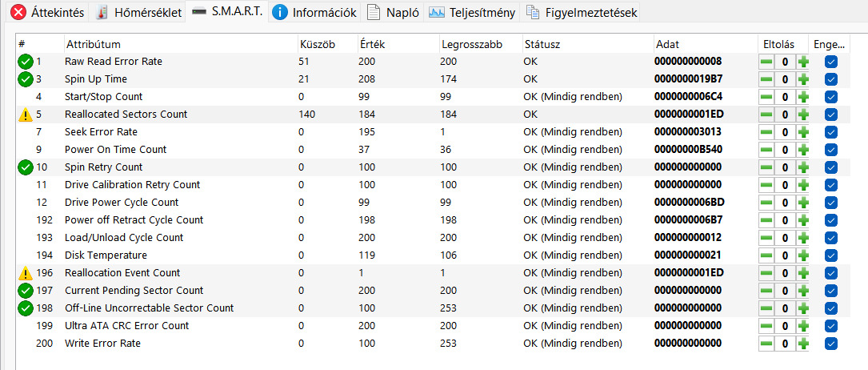Open the Információk tab

tap(314, 12)
